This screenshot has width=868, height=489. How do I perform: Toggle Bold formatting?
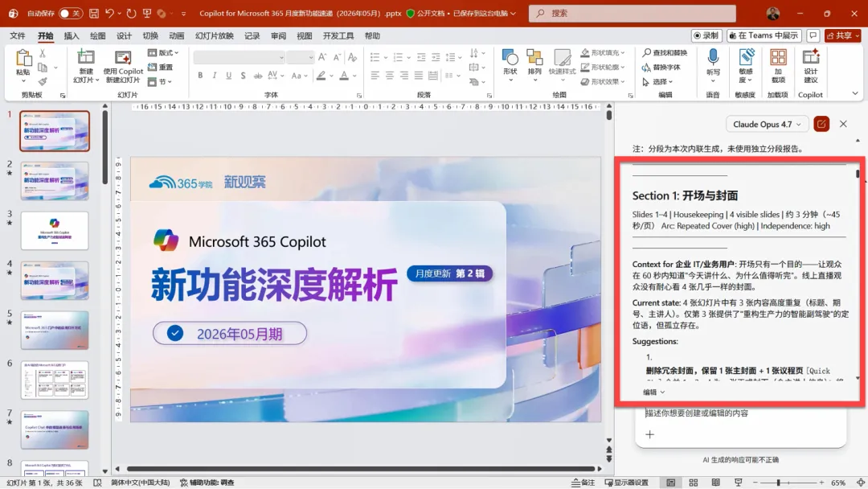click(200, 76)
